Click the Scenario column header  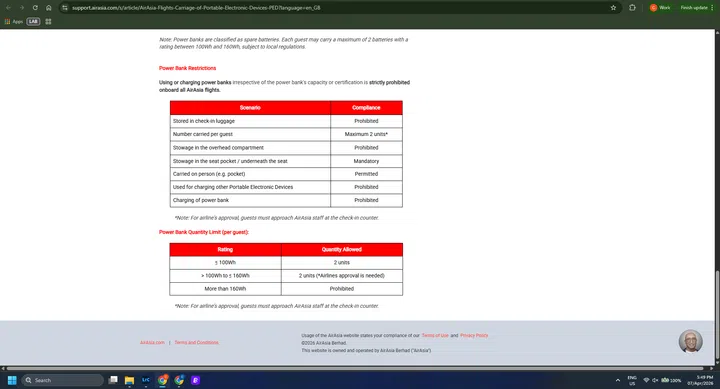click(250, 107)
